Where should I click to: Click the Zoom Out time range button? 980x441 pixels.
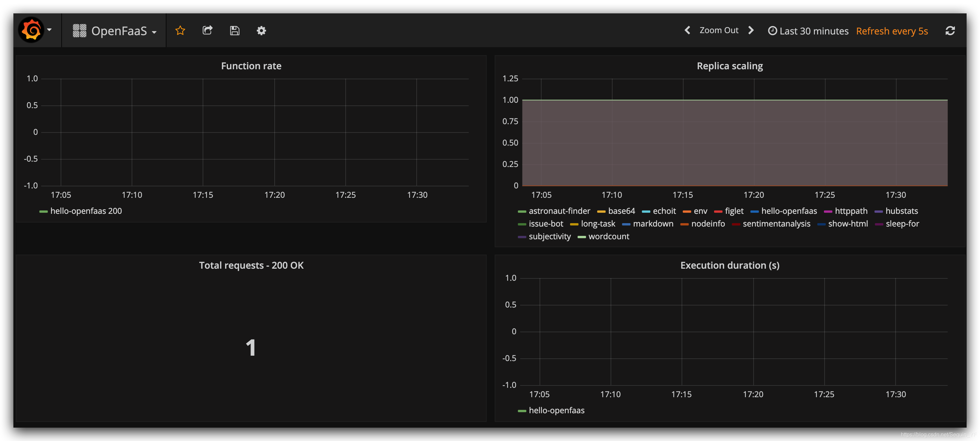click(x=719, y=30)
